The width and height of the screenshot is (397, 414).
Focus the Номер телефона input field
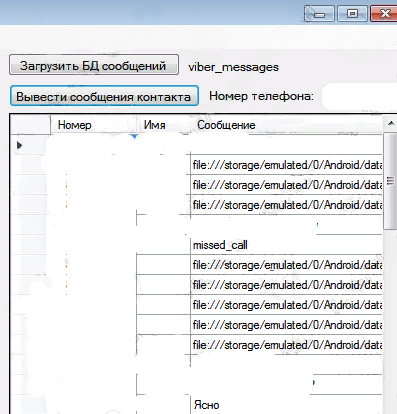click(x=359, y=97)
